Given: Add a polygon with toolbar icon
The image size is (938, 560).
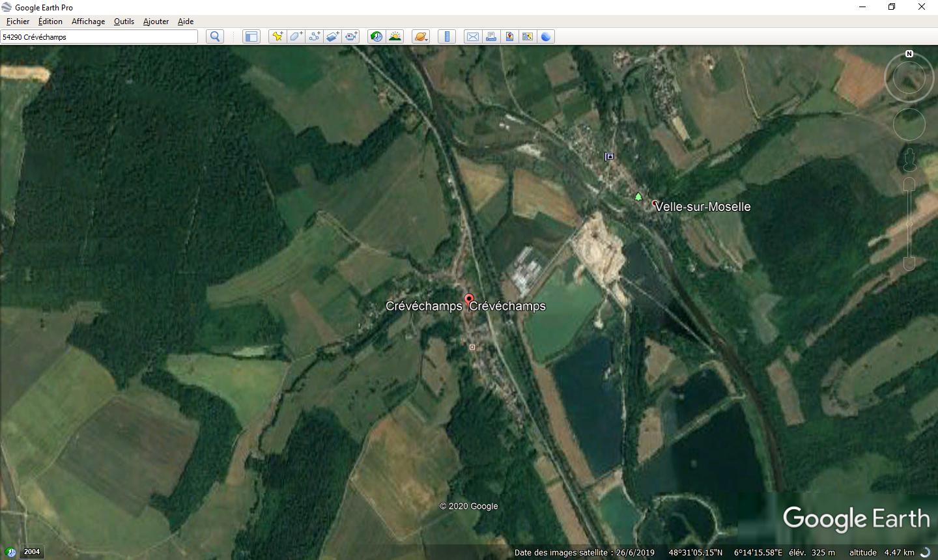Looking at the screenshot, I should point(296,36).
